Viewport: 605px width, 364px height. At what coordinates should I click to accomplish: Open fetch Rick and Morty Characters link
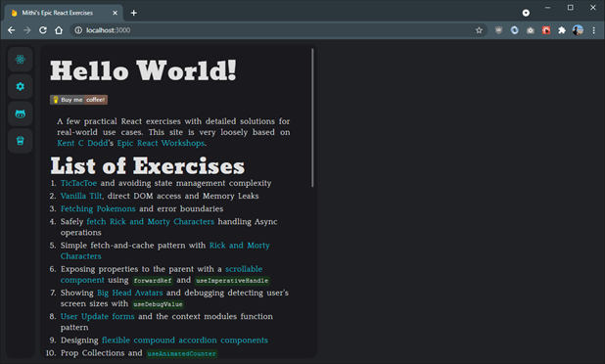point(151,222)
